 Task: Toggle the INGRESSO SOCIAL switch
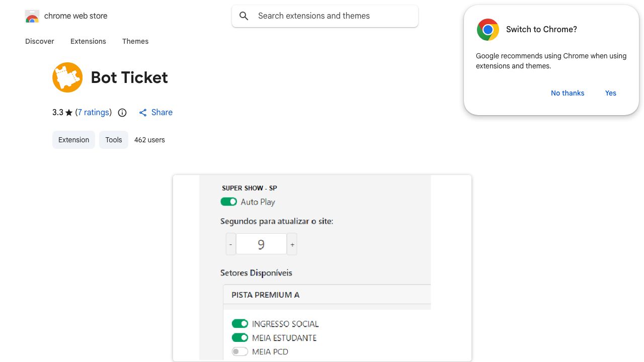[x=240, y=323]
